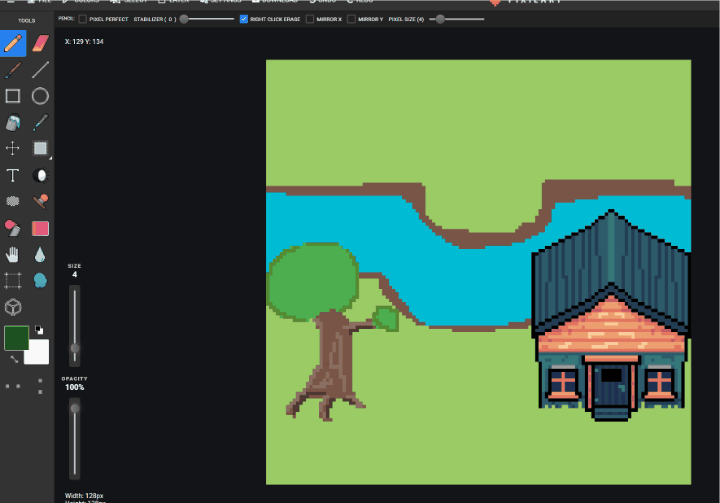Open the white secondary color swatch
The image size is (720, 503).
(39, 353)
